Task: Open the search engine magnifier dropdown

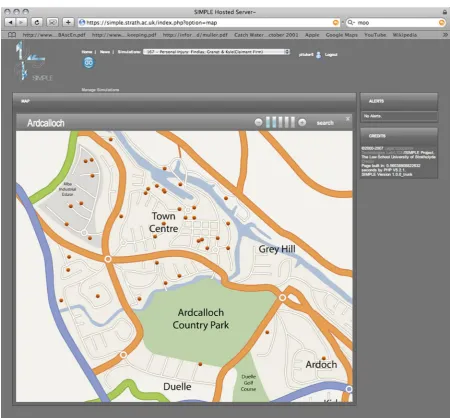Action: coord(351,23)
